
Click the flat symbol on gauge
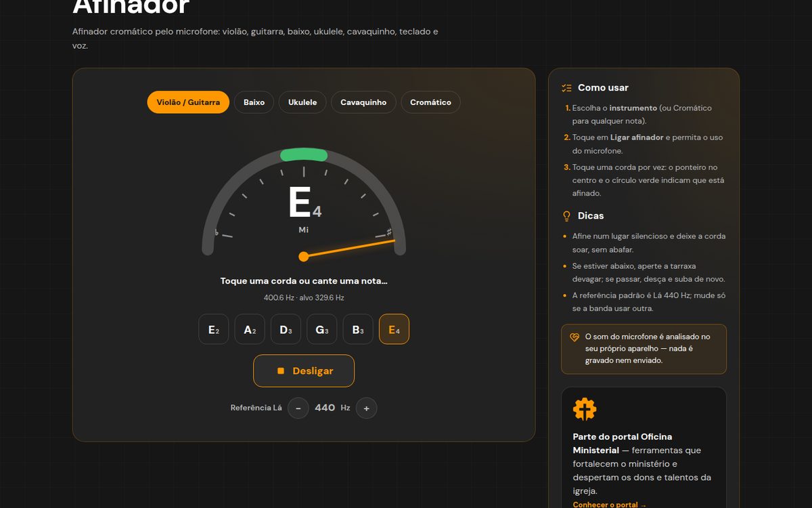(x=217, y=233)
